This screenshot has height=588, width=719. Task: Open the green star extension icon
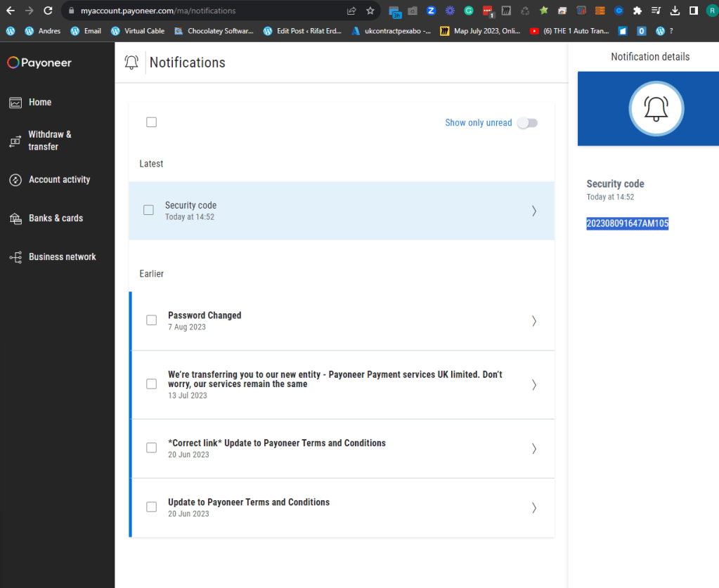pyautogui.click(x=544, y=11)
